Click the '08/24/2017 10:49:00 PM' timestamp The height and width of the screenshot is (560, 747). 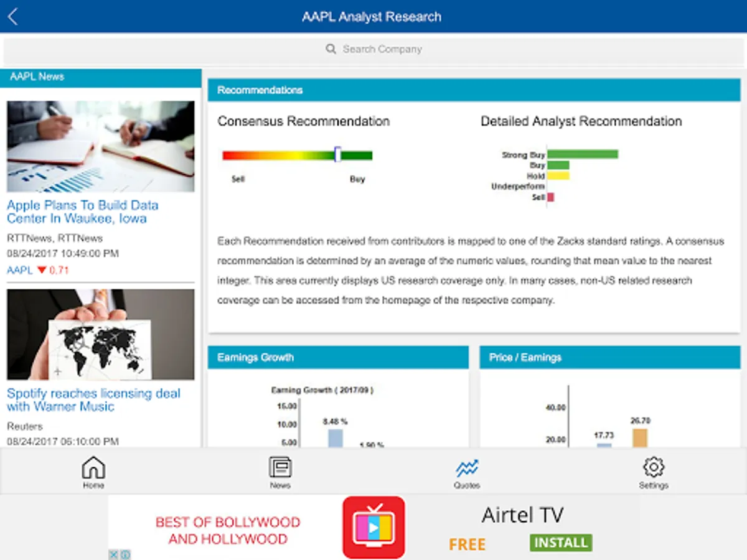tap(63, 253)
